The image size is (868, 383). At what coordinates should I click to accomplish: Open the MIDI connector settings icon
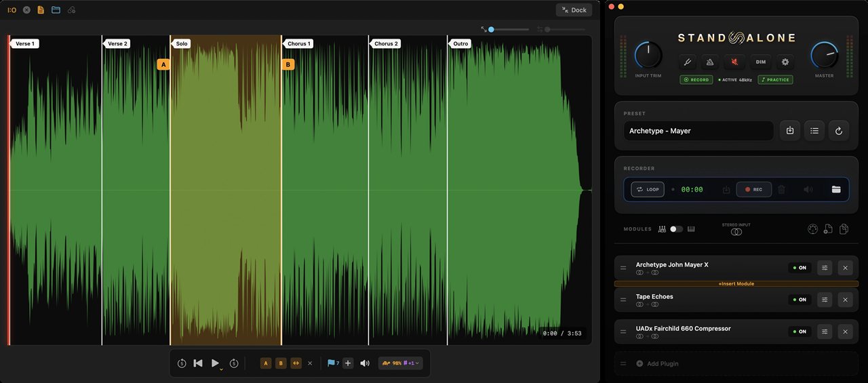813,229
